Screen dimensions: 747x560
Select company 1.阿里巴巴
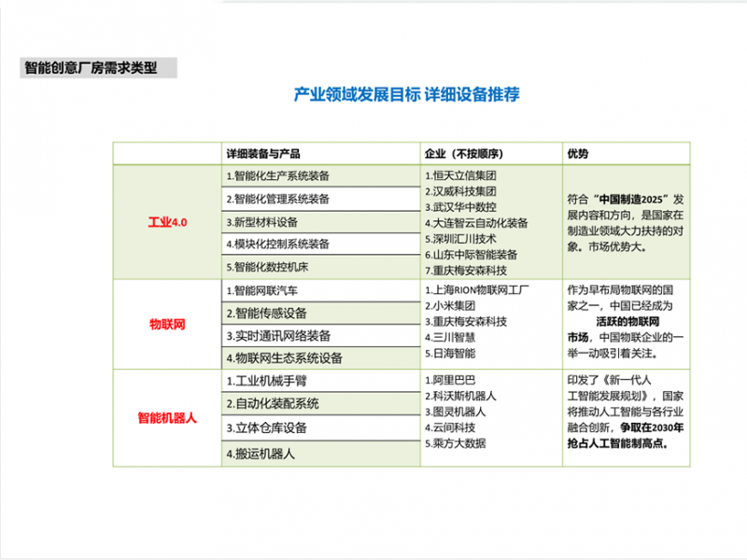pyautogui.click(x=450, y=380)
